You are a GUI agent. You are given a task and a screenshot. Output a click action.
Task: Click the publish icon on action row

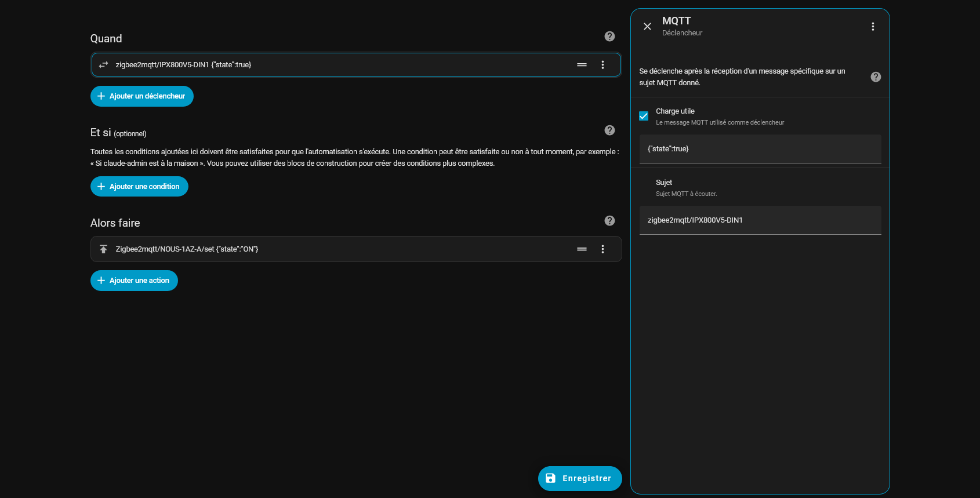(104, 249)
